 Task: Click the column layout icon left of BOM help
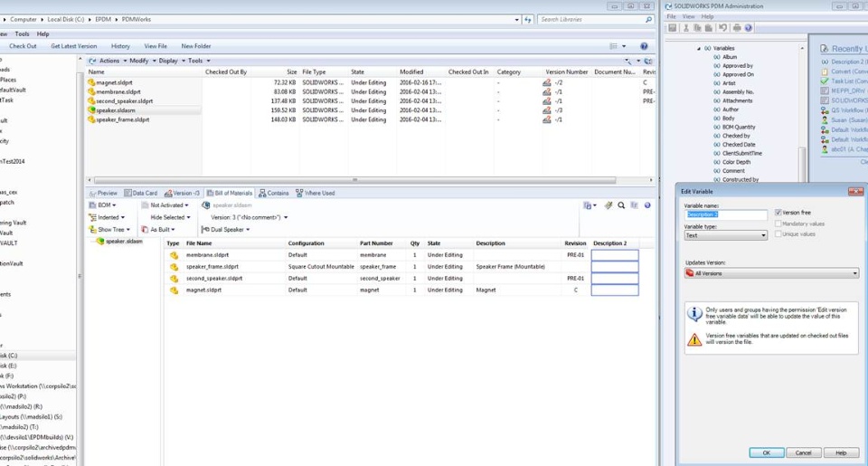[635, 205]
